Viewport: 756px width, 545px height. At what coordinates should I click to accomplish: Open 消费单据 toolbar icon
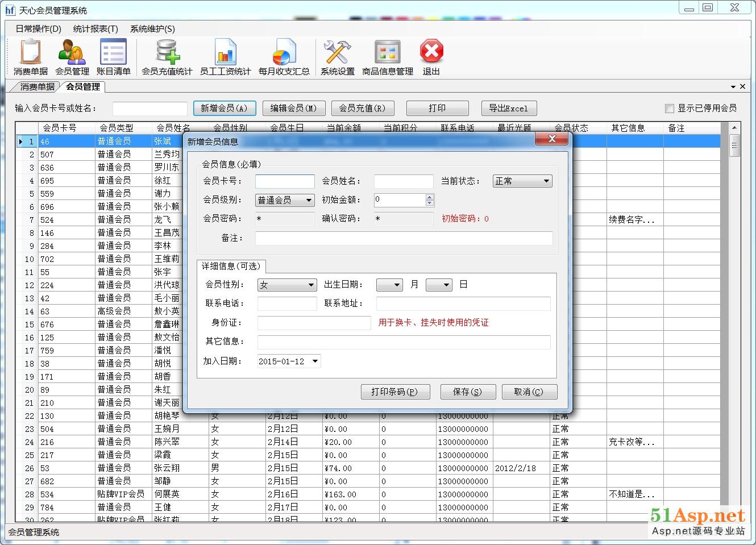click(31, 52)
